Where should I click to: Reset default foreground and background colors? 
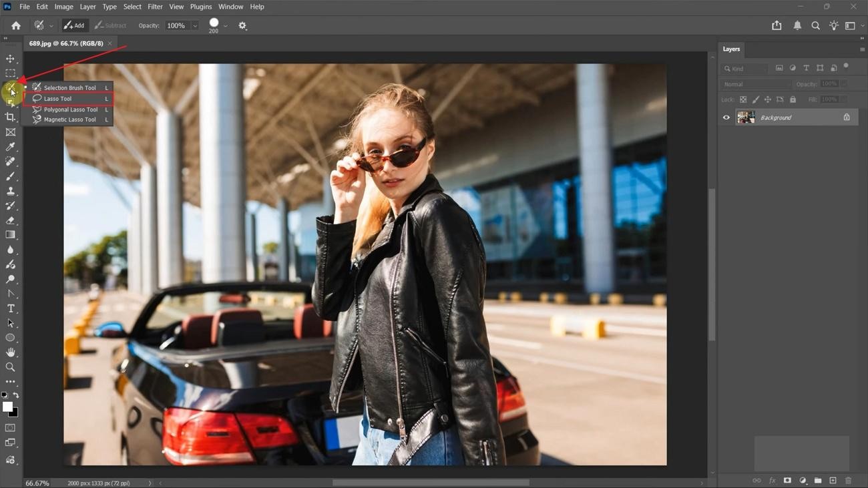[x=5, y=396]
